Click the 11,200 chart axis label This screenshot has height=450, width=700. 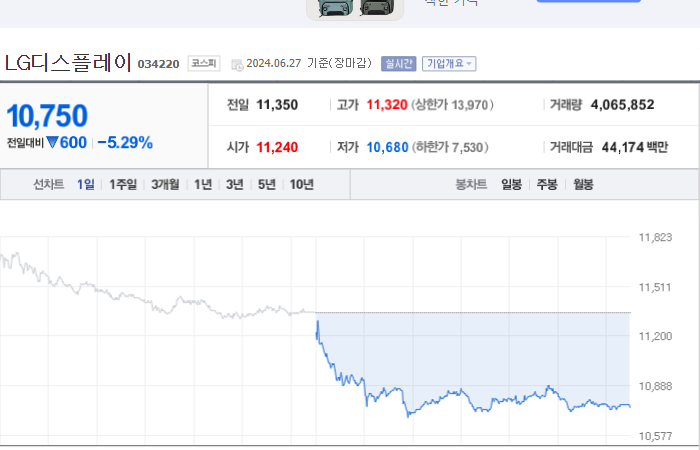(655, 336)
